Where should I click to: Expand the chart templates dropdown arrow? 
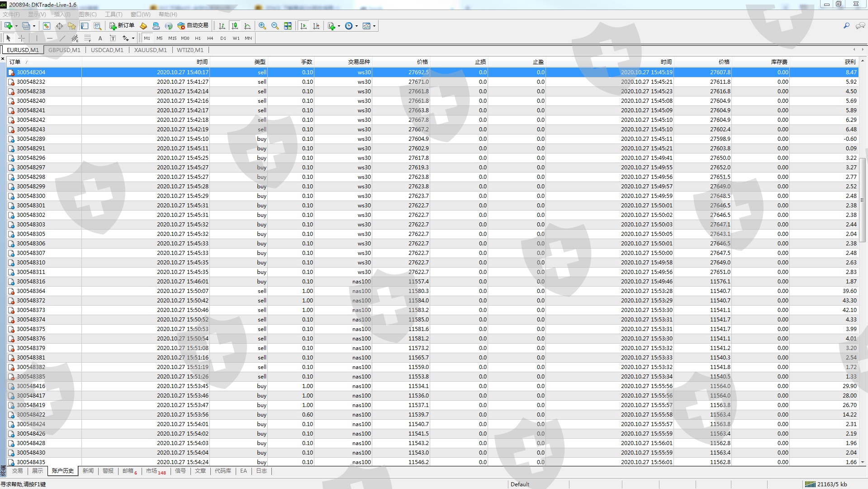coord(375,26)
